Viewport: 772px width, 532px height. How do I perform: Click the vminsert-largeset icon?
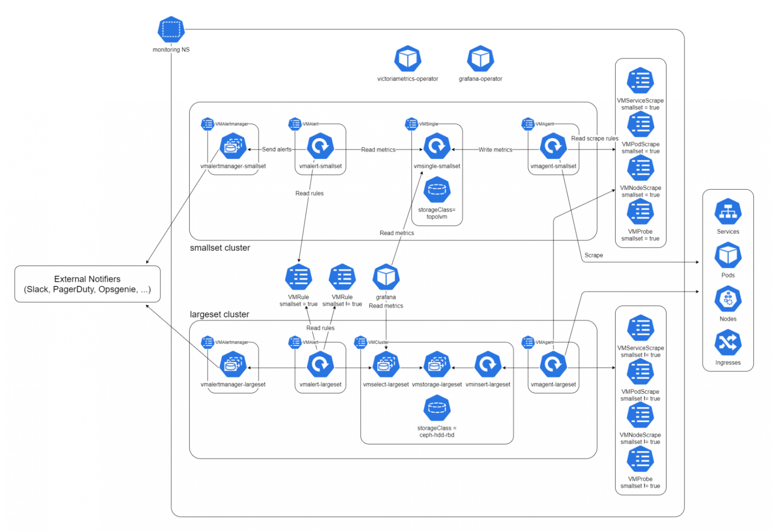pos(488,364)
